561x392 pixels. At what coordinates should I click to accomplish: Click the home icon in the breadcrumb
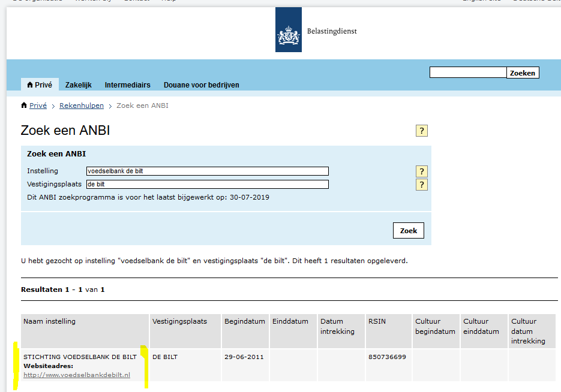tap(24, 105)
